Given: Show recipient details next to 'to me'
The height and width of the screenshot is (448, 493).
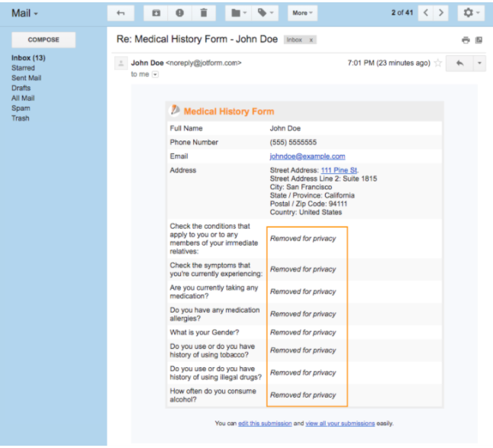Looking at the screenshot, I should point(156,75).
